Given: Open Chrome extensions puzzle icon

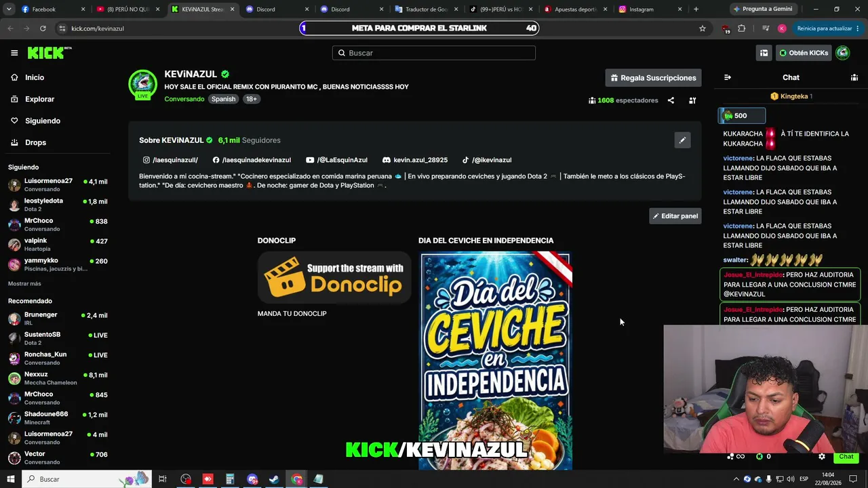Looking at the screenshot, I should 741,28.
